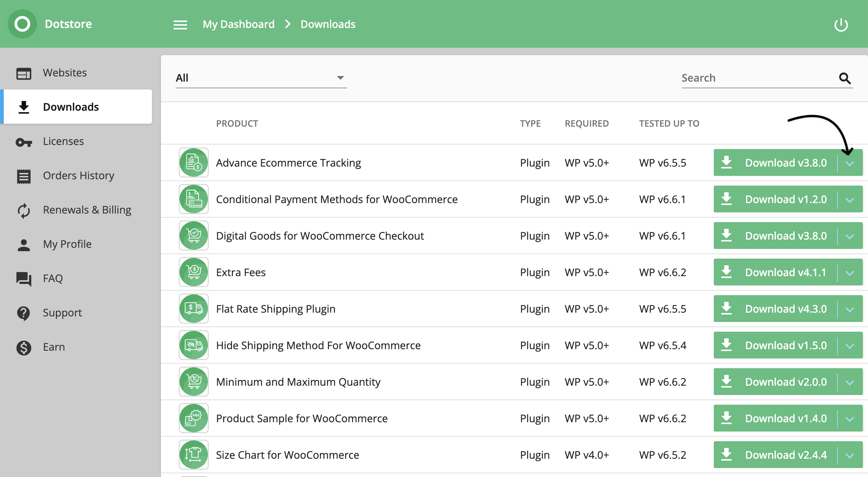The width and height of the screenshot is (868, 477).
Task: Click the TESTED UP TO column header
Action: (669, 123)
